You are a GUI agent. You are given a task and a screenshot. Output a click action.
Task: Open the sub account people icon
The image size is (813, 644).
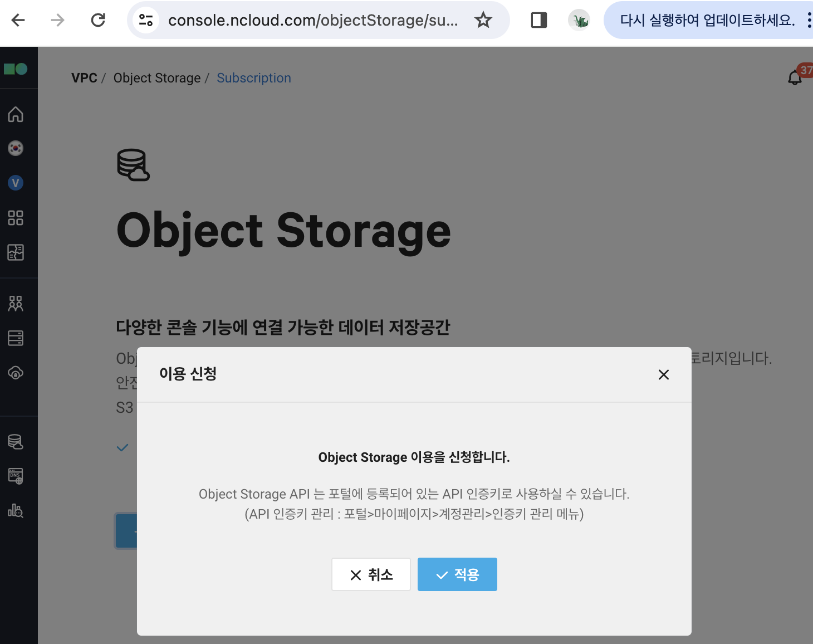point(16,304)
